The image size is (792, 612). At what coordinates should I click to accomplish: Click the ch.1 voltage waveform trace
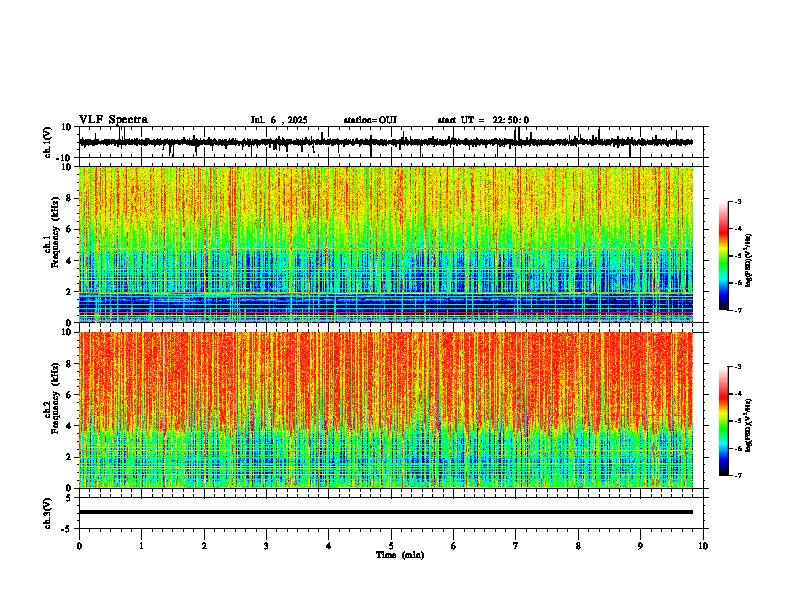pos(386,142)
